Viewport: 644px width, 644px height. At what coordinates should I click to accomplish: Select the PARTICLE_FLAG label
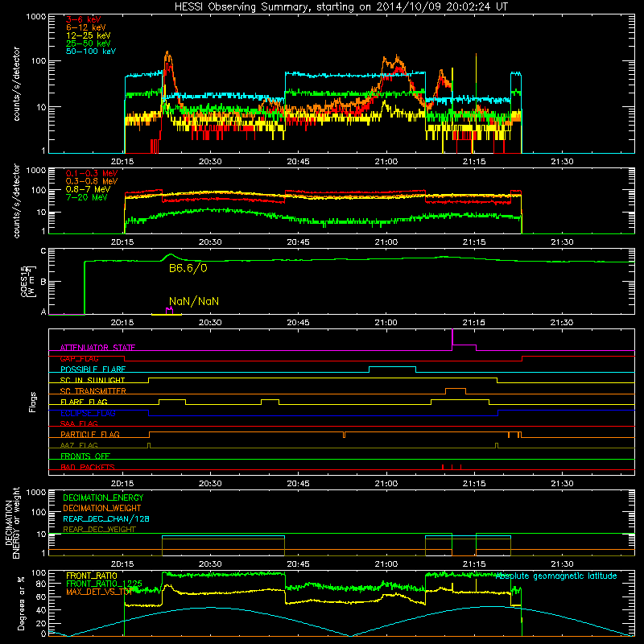[x=90, y=434]
